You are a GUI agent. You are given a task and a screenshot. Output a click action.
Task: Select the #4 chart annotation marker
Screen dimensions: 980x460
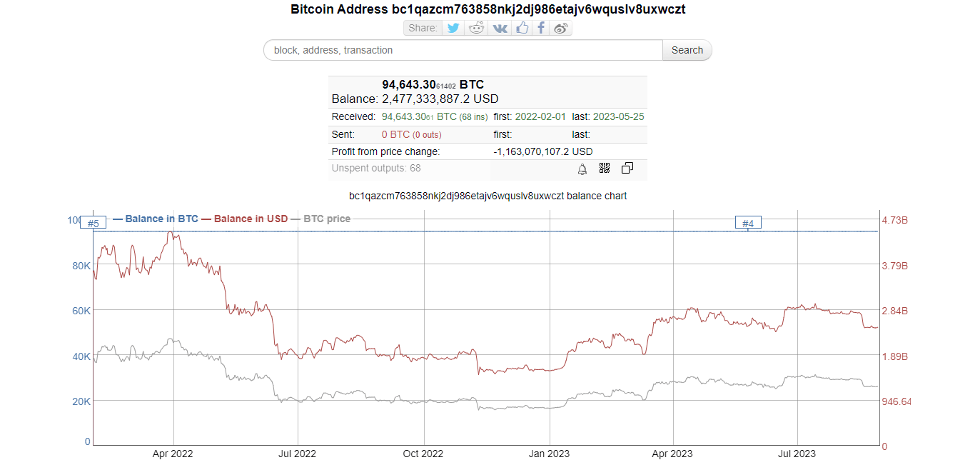click(748, 224)
